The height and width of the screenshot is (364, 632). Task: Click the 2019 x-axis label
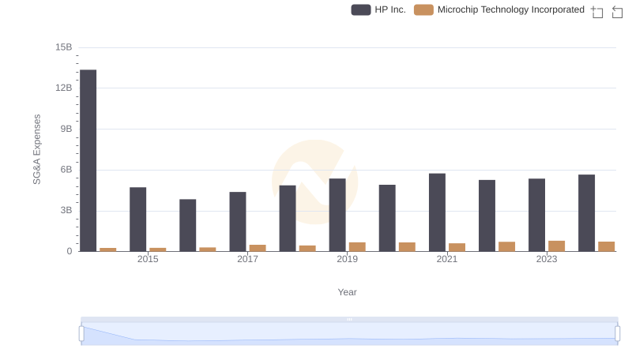(347, 259)
